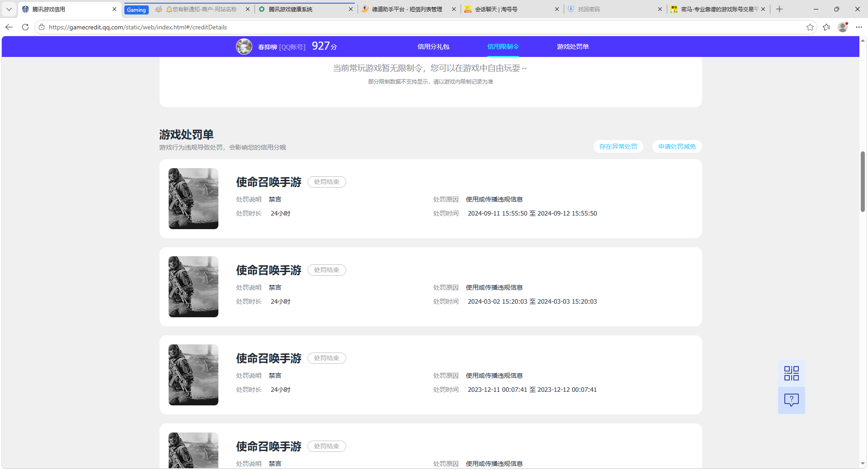Click the vertical page scrollbar thumb
This screenshot has width=868, height=470.
point(863,182)
